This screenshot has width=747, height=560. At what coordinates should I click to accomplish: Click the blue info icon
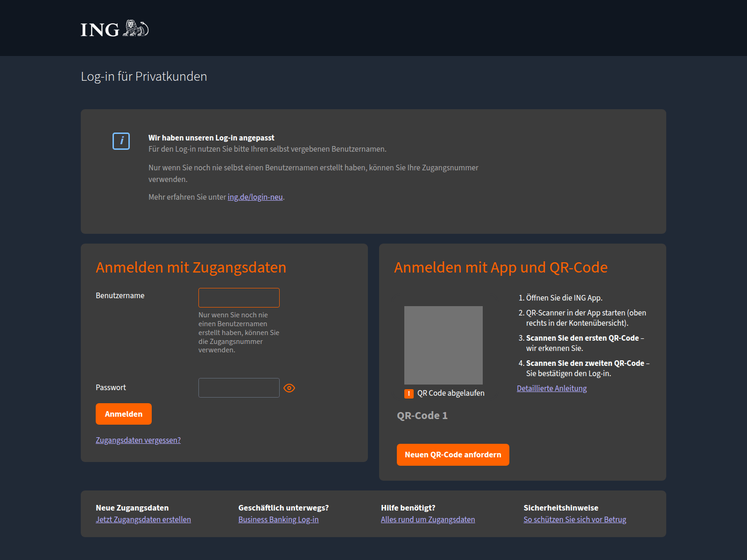click(x=121, y=141)
